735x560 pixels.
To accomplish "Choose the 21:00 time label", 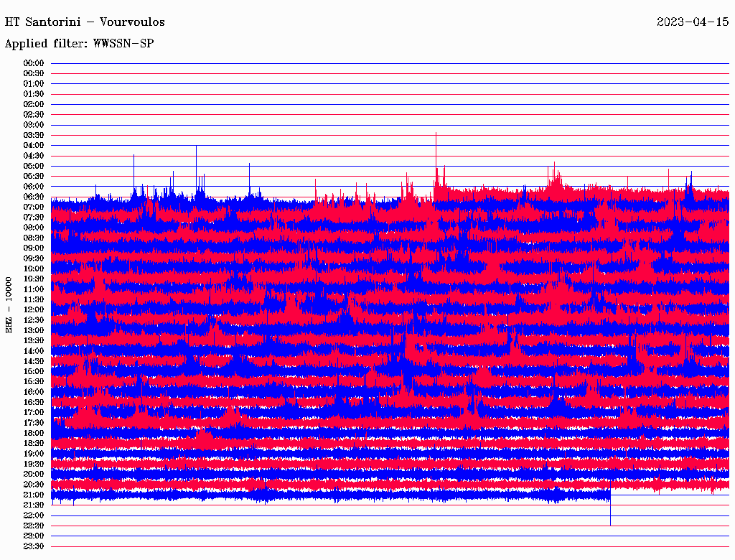I will point(34,495).
